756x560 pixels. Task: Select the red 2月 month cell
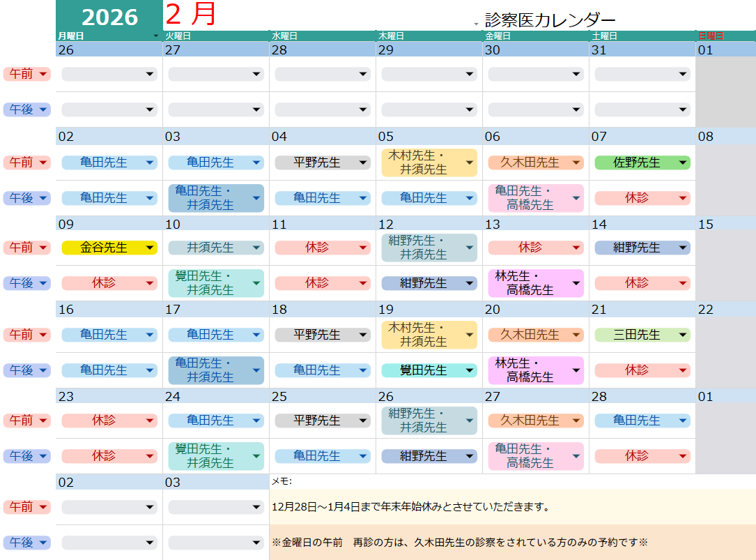pos(191,15)
